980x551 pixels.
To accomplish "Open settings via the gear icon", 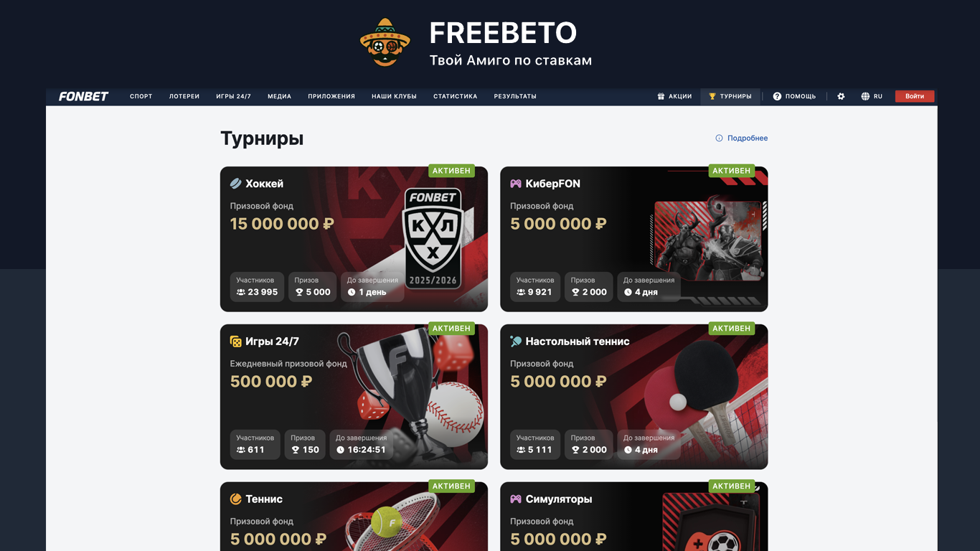I will coord(841,96).
